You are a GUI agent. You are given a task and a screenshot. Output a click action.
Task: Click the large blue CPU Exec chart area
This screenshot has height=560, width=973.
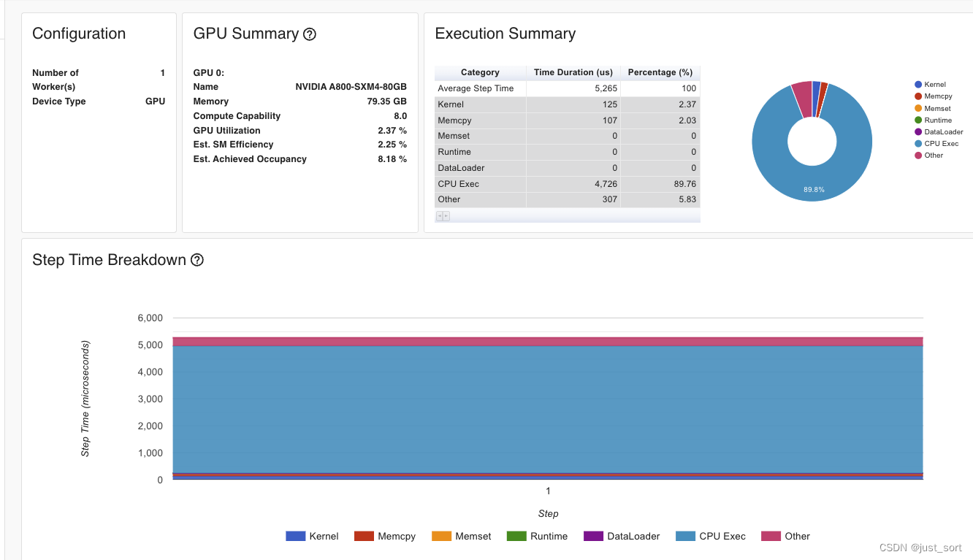[548, 409]
